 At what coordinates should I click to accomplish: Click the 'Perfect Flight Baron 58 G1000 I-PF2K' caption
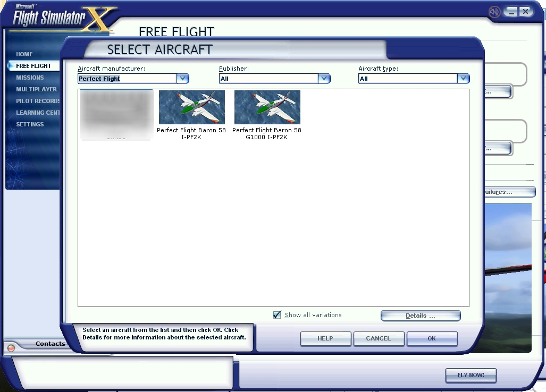click(267, 133)
